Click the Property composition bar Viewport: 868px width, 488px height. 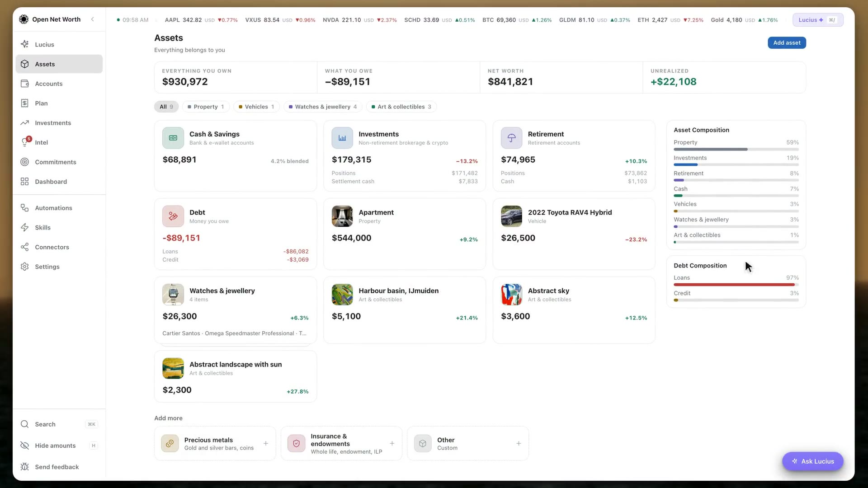click(x=736, y=149)
